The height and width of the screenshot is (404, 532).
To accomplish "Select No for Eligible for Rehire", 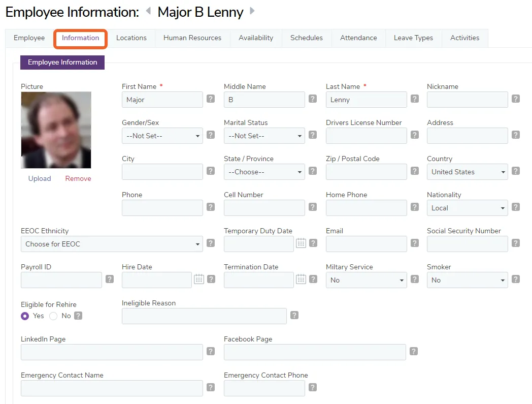I will click(53, 316).
